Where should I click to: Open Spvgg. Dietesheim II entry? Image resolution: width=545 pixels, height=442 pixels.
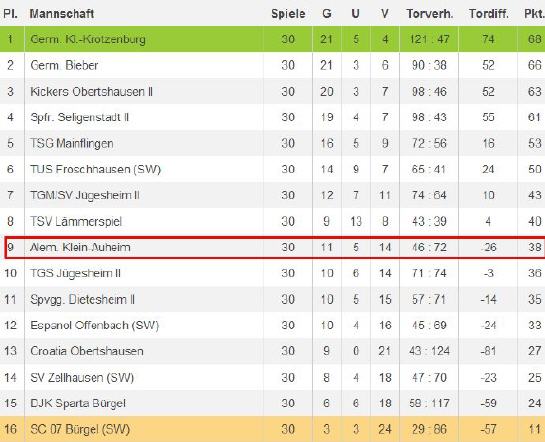(82, 299)
